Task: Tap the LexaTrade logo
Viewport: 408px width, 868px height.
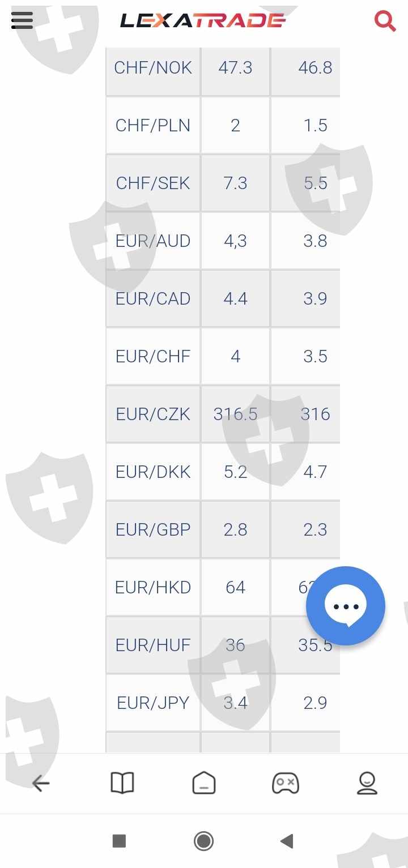Action: click(x=203, y=21)
